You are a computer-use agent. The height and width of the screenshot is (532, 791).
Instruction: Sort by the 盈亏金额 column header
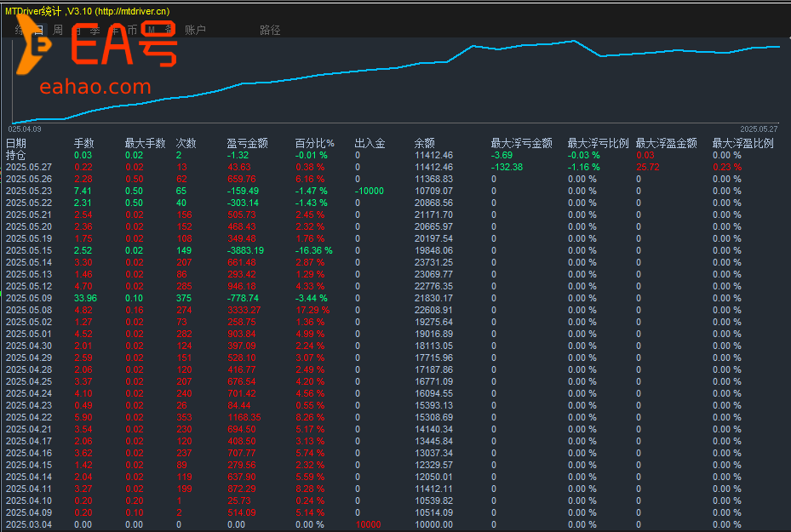(248, 143)
